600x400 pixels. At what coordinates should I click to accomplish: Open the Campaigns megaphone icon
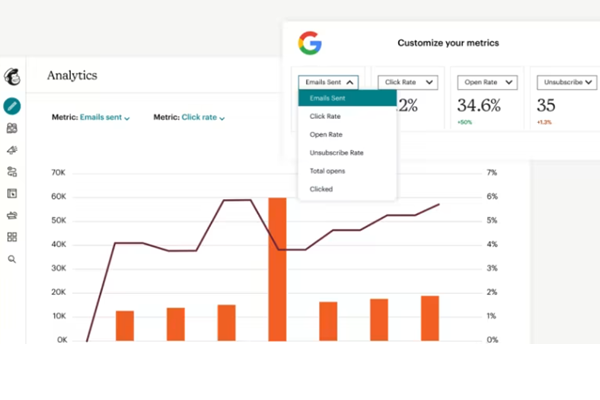12,150
